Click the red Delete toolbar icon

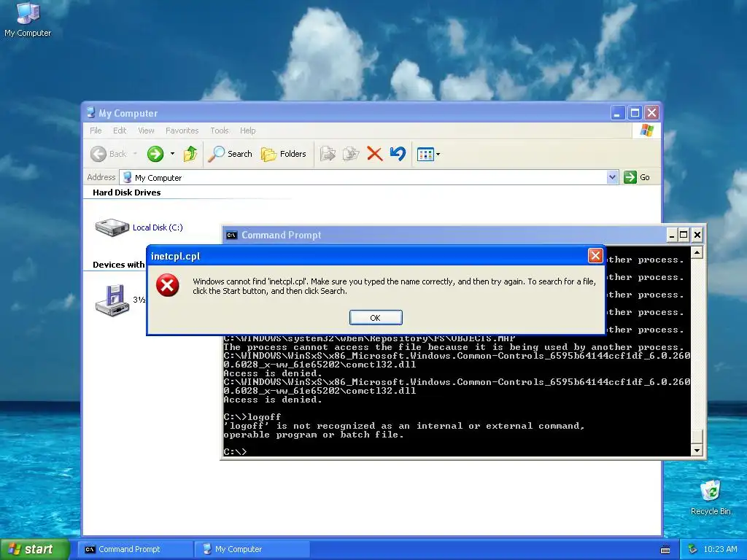point(374,154)
